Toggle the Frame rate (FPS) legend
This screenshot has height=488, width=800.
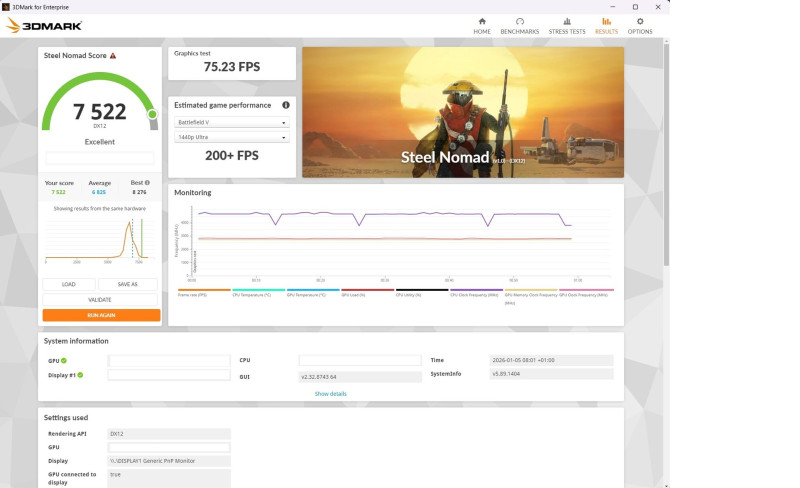pos(204,293)
